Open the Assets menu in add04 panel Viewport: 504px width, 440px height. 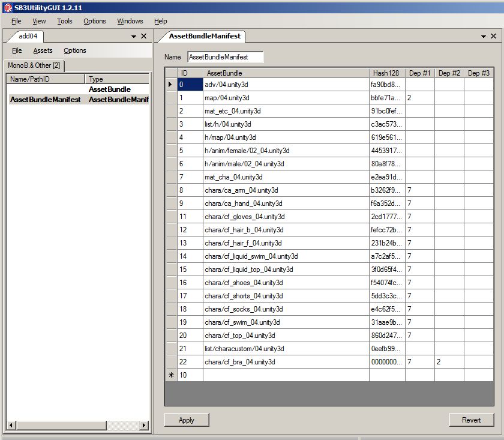pos(43,51)
